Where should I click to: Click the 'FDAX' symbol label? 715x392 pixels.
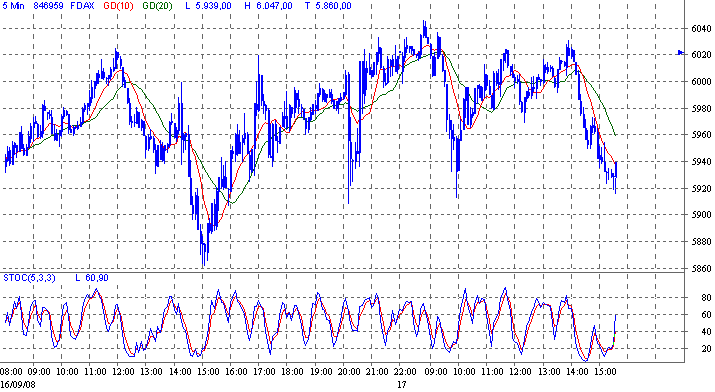[x=82, y=6]
